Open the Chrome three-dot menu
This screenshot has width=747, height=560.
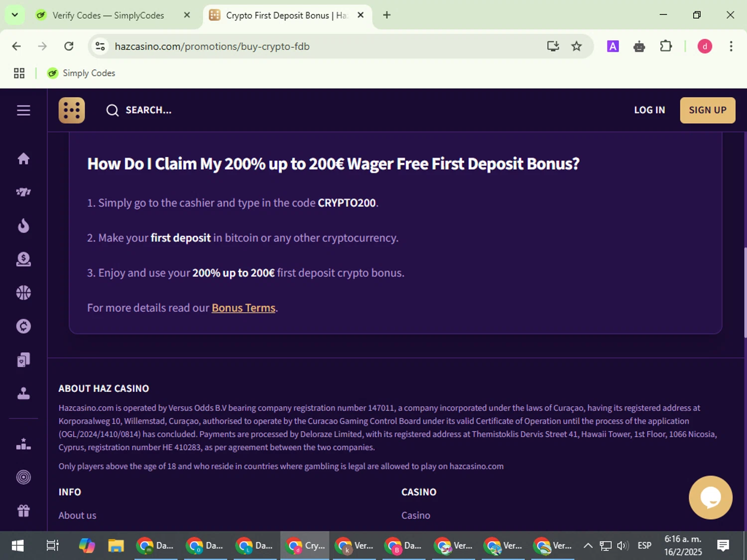coord(731,46)
